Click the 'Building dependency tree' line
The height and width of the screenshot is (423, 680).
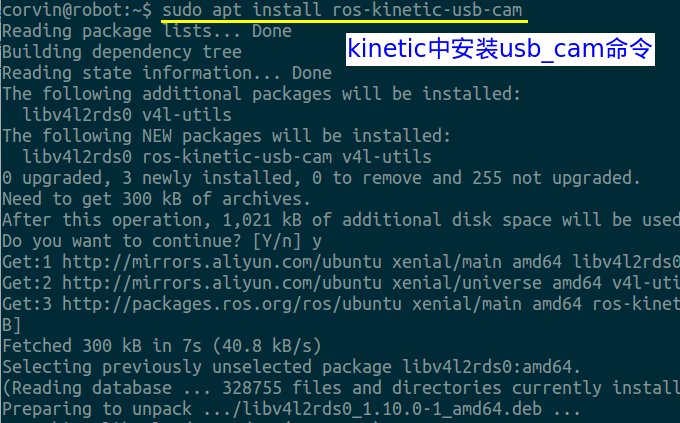[122, 52]
